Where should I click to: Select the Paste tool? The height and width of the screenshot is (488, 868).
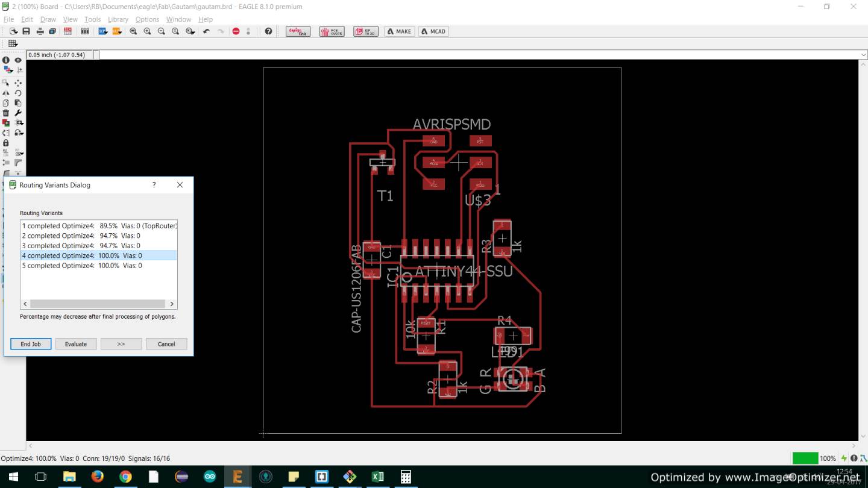click(18, 103)
